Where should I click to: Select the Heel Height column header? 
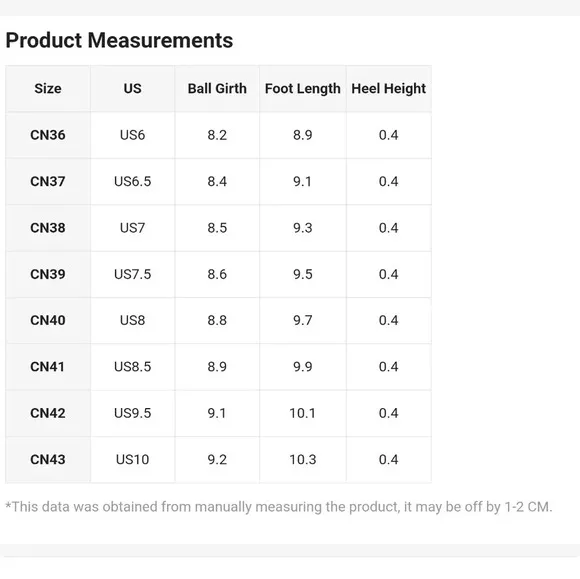point(389,88)
